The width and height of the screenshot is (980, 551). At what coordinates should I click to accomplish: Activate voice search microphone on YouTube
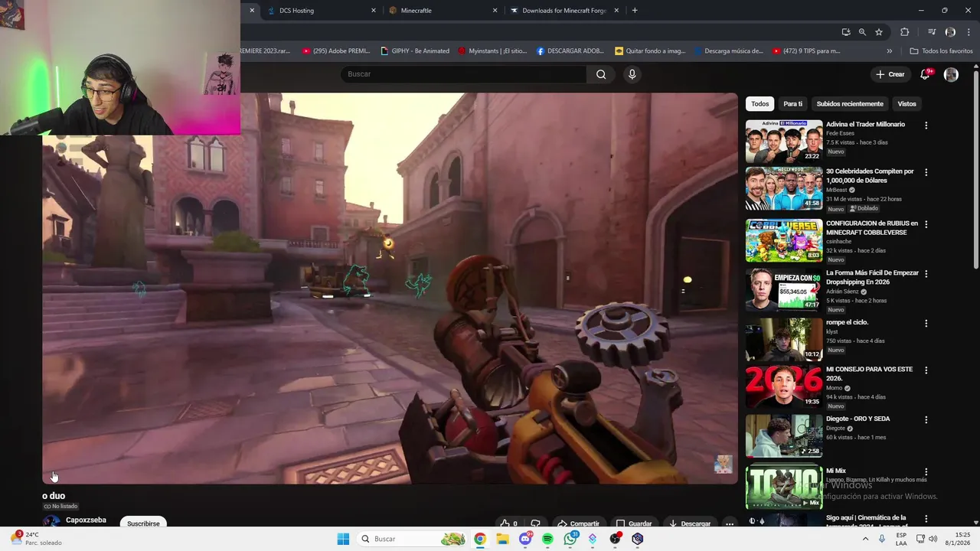coord(632,74)
